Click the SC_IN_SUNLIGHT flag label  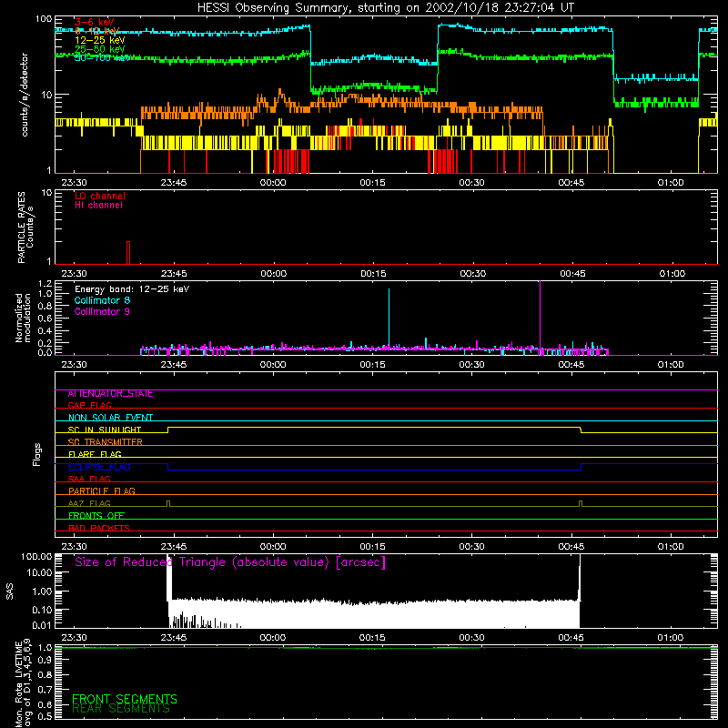105,430
